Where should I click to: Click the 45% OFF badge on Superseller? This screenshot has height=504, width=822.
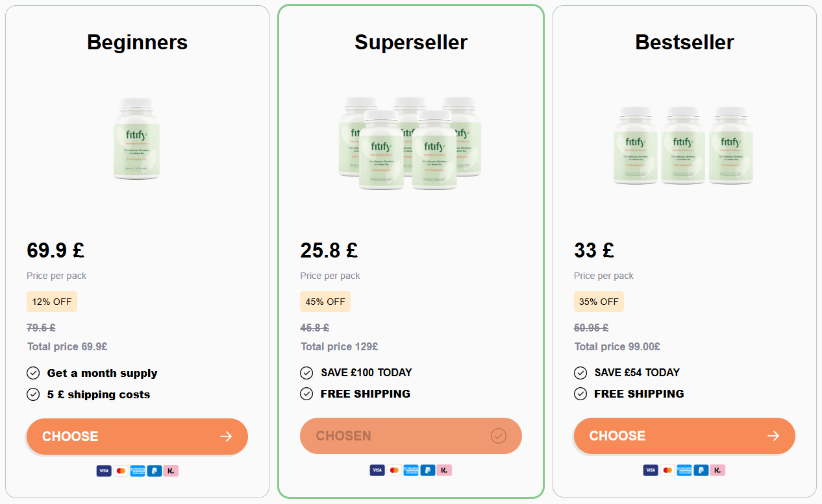pyautogui.click(x=325, y=301)
